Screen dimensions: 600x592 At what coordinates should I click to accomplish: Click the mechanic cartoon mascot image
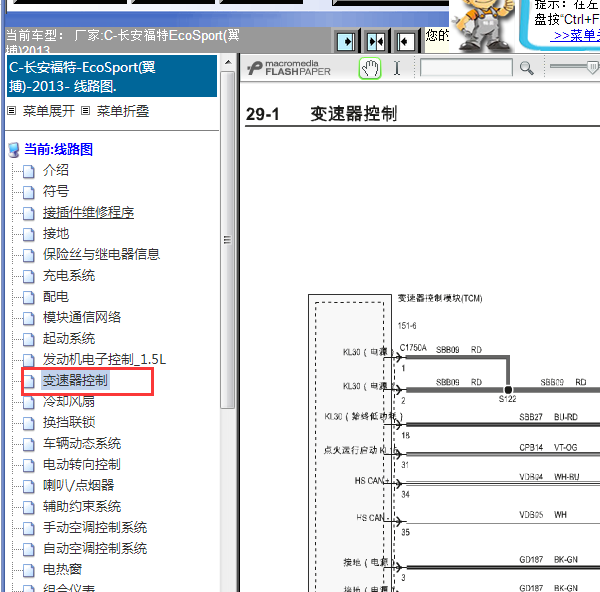point(485,26)
